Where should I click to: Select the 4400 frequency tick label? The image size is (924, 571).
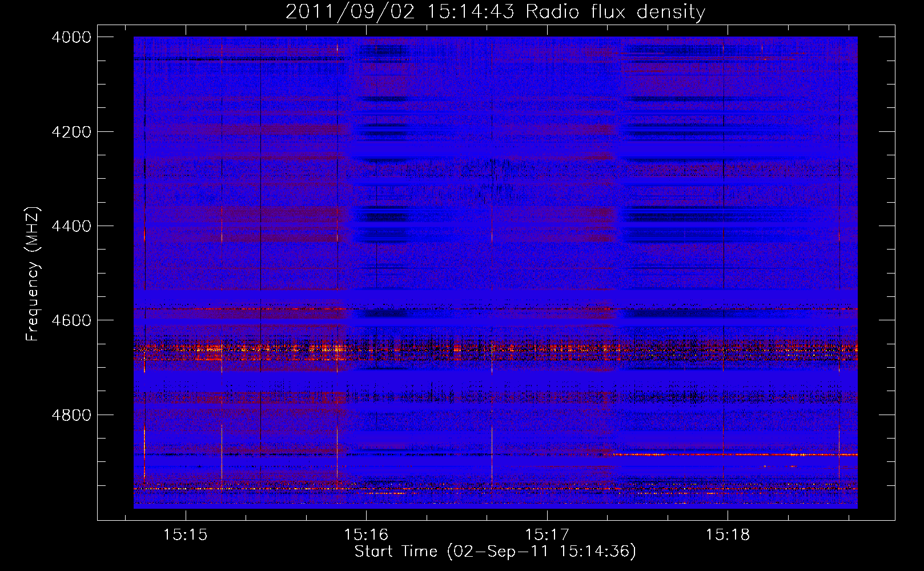[x=71, y=226]
